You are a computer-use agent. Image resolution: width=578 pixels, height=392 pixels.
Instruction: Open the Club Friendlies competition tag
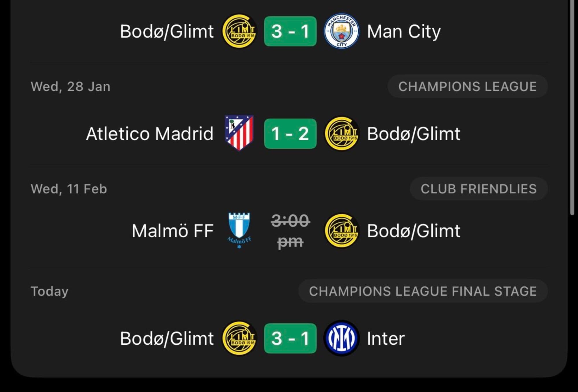pos(479,189)
